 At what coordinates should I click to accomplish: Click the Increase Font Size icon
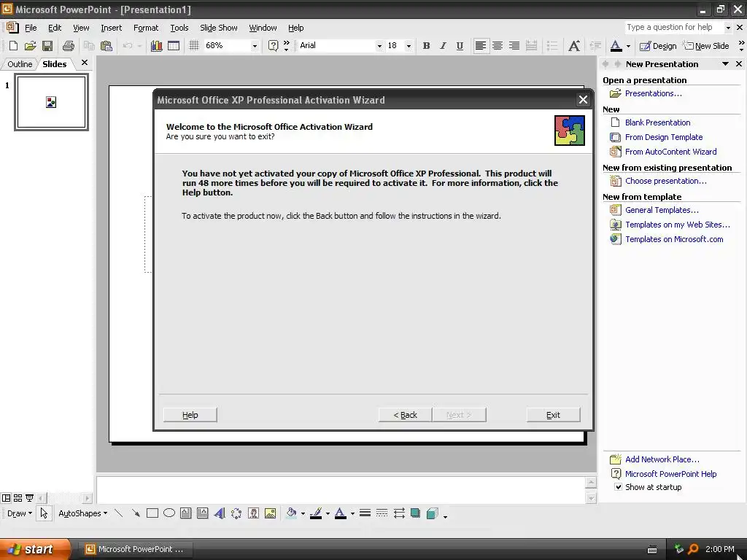pyautogui.click(x=574, y=46)
